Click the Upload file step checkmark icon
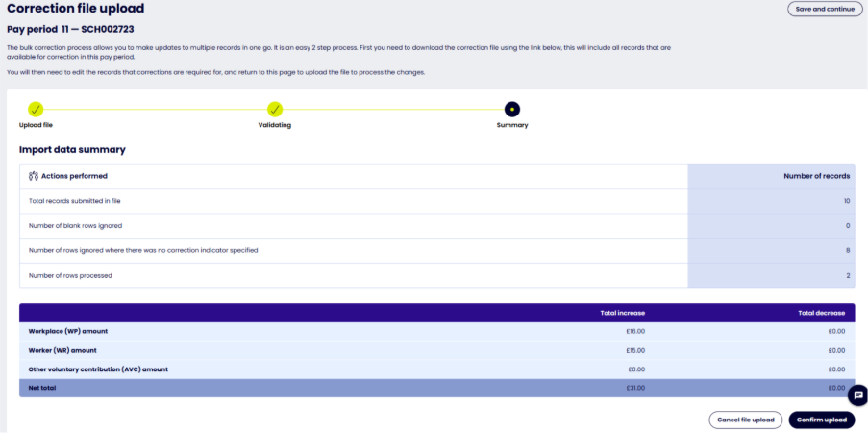 pyautogui.click(x=36, y=110)
